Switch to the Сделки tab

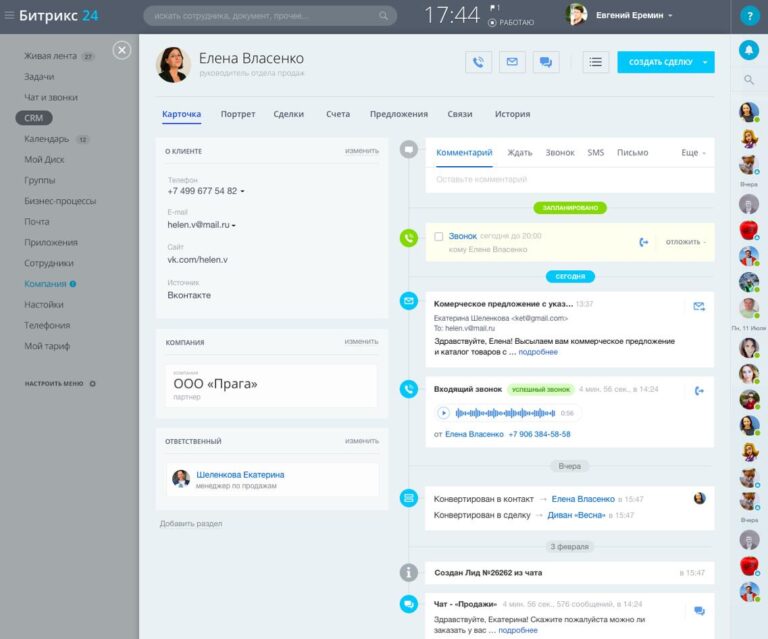(288, 114)
